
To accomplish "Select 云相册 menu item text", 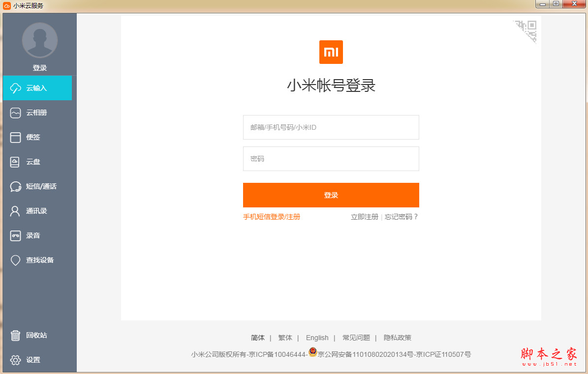I will [x=36, y=113].
